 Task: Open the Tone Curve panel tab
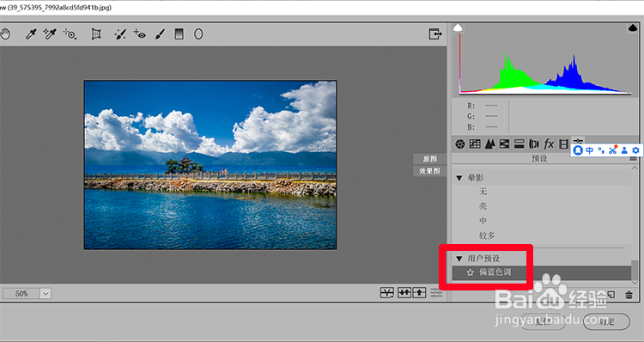(475, 144)
